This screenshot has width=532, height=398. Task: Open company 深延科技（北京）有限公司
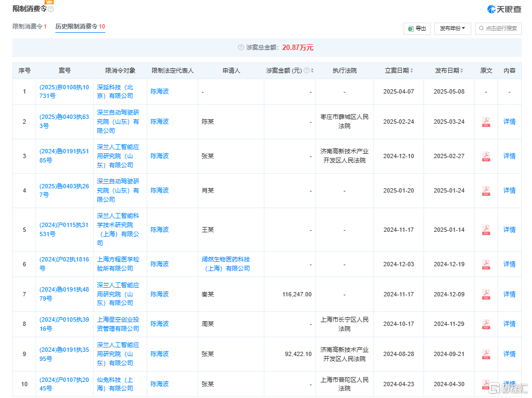coord(115,91)
